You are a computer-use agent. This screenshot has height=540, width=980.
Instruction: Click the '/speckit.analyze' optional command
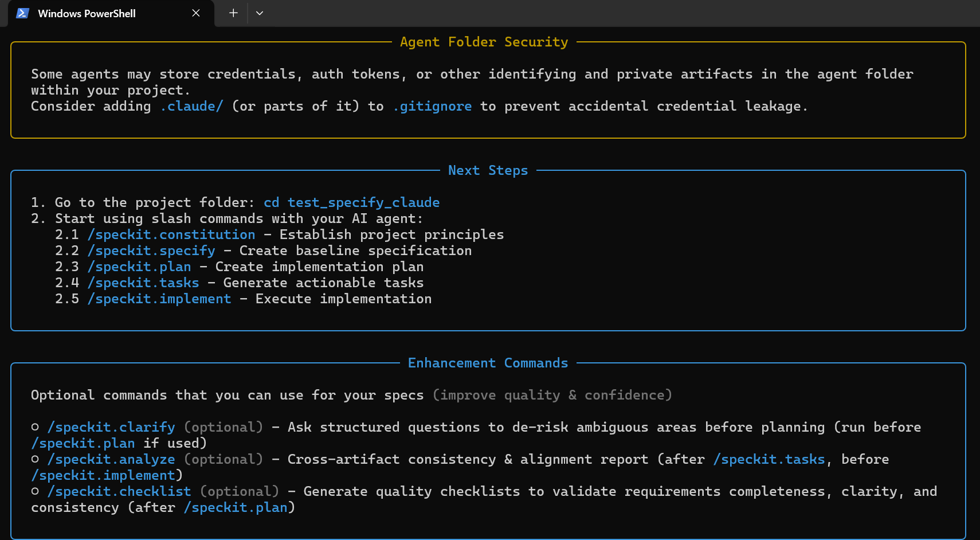tap(111, 459)
